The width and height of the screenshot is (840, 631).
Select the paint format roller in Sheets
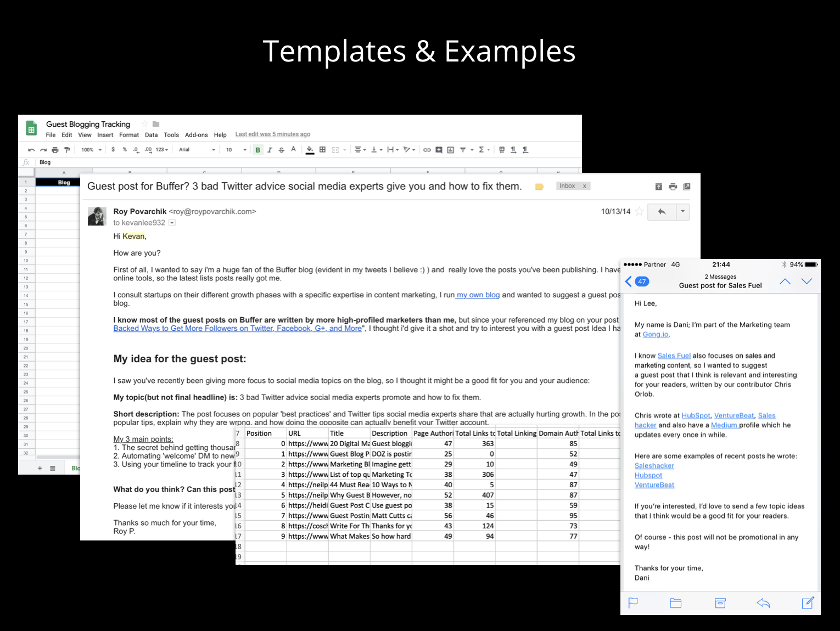[67, 150]
